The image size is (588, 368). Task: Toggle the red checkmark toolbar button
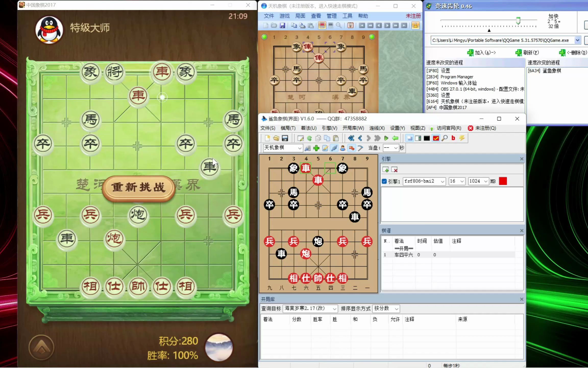coord(436,138)
